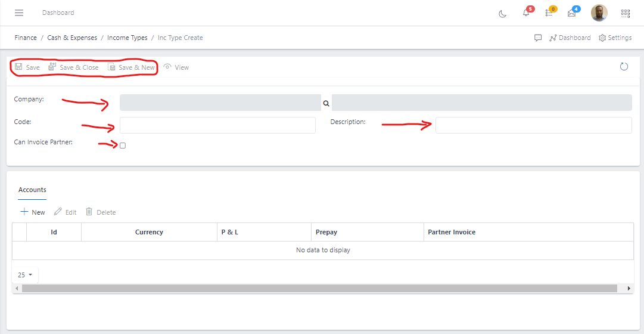Add a New account row
Screen dimensions: 644x334
pos(33,212)
